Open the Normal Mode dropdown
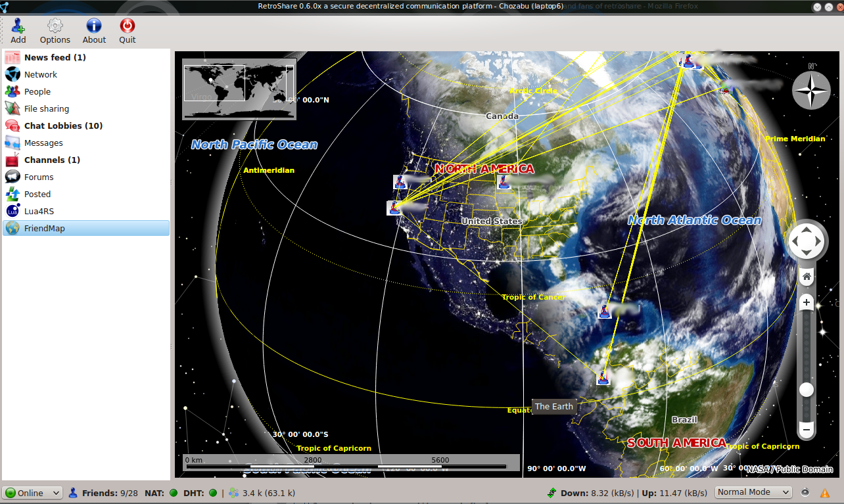The height and width of the screenshot is (504, 844). 753,492
